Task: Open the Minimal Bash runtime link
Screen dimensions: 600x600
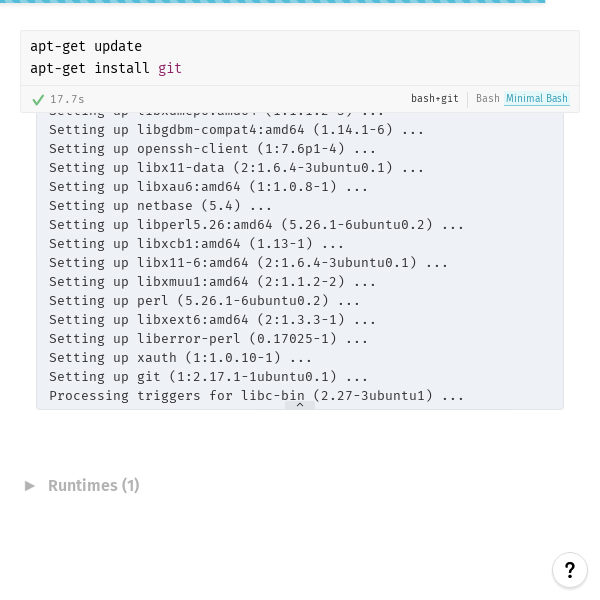Action: [537, 99]
